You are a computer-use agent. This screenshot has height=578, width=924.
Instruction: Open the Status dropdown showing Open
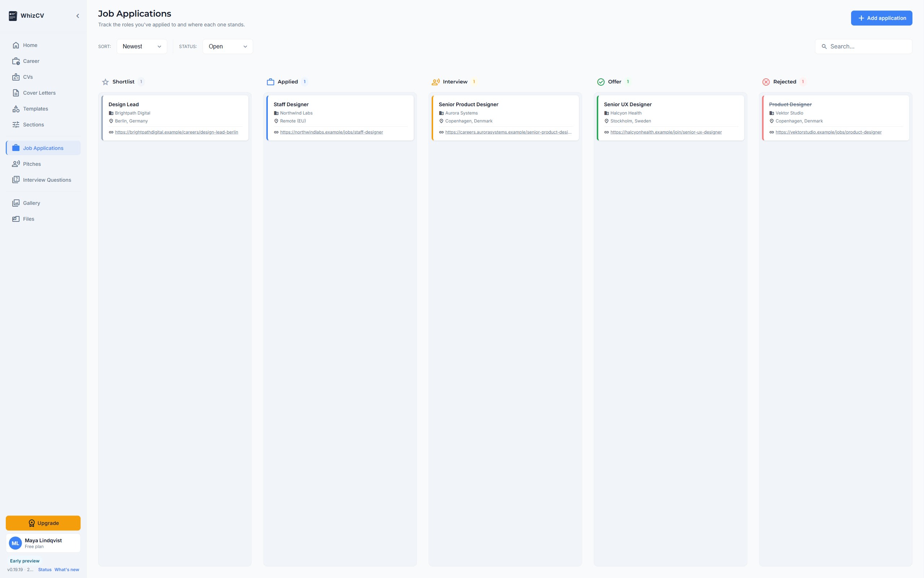(x=227, y=47)
